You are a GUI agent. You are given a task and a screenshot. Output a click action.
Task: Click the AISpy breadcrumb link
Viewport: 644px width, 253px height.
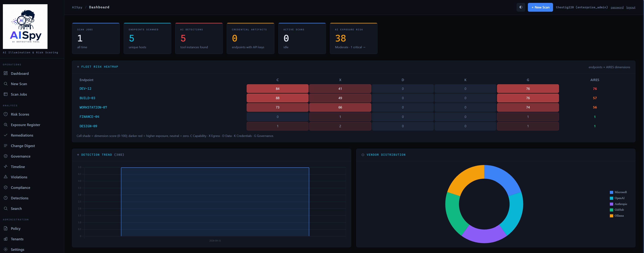coord(77,7)
